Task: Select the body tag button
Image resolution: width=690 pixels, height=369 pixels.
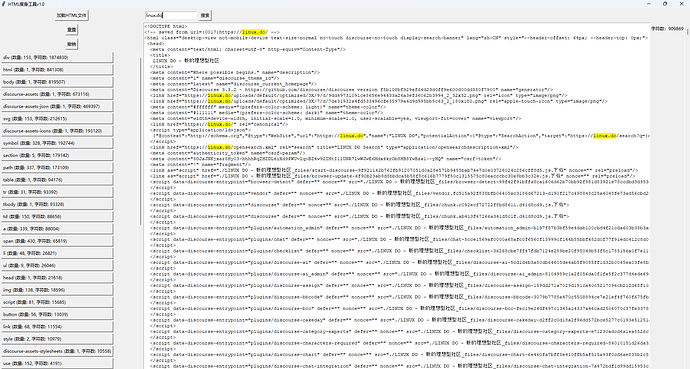Action: coord(57,82)
